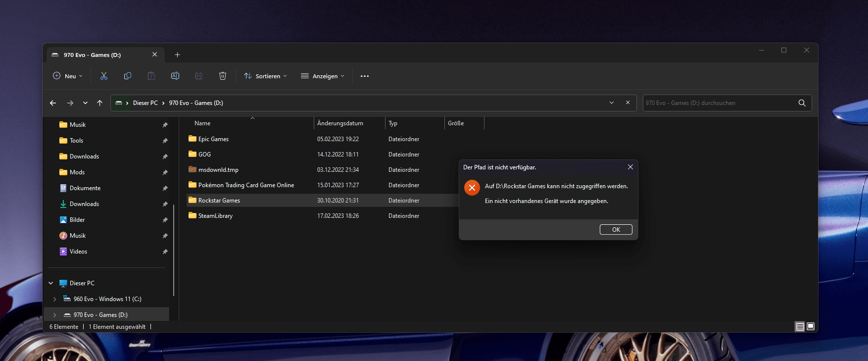The image size is (868, 361).
Task: Open the Neu dropdown
Action: pyautogui.click(x=68, y=76)
